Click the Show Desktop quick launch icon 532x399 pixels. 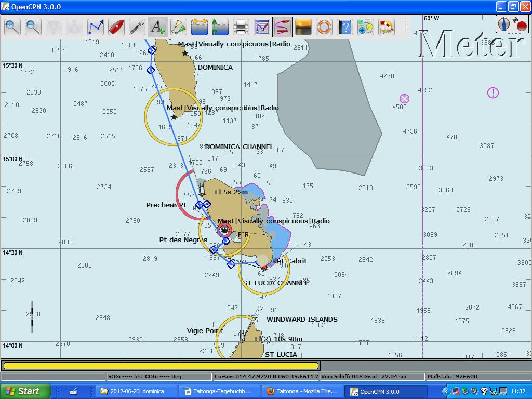(73, 391)
